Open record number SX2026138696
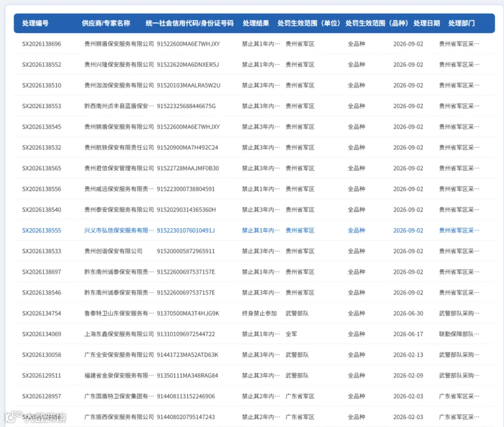Viewport: 504px width, 427px height. [x=41, y=44]
